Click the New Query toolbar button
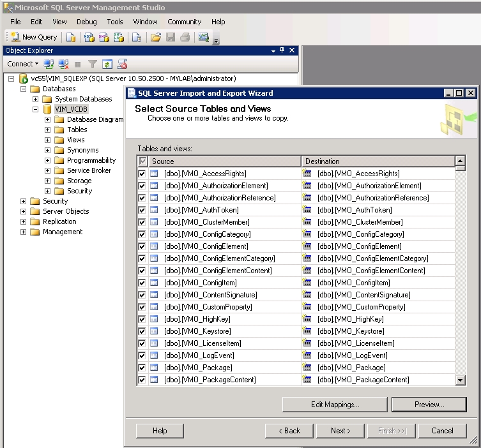Image resolution: width=481 pixels, height=448 pixels. [x=34, y=37]
